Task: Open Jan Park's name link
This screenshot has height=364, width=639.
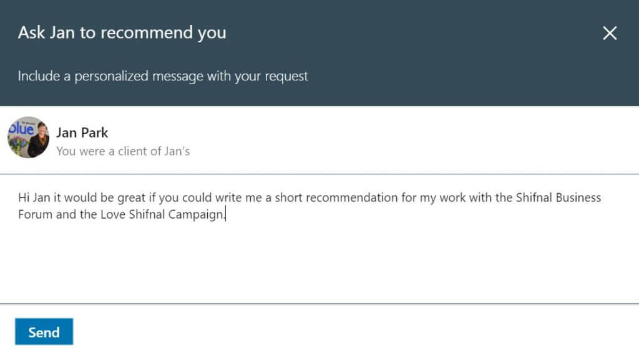Action: (x=82, y=132)
